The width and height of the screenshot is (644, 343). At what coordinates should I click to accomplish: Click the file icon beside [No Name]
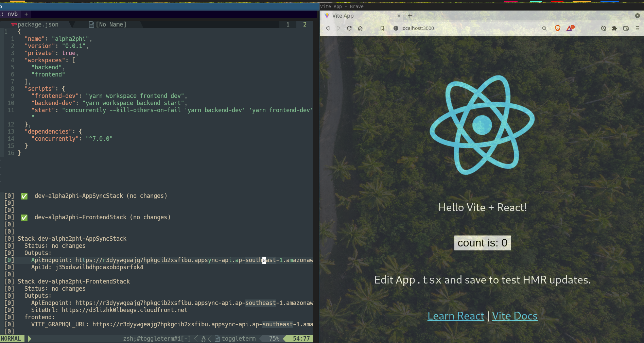click(x=91, y=24)
